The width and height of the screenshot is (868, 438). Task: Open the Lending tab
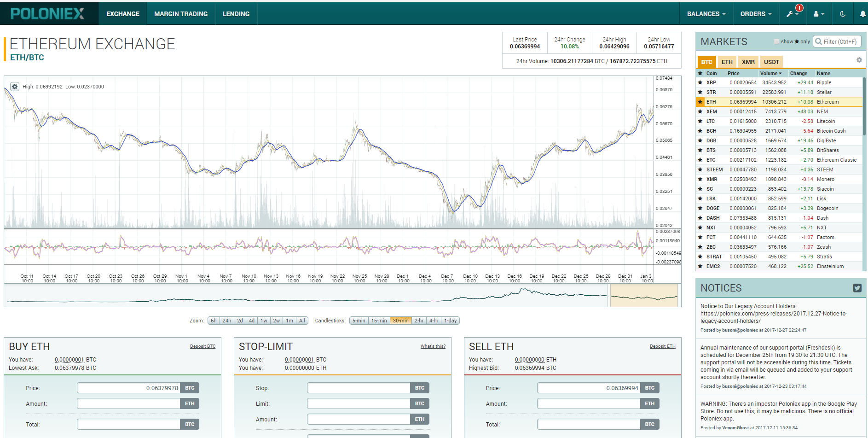pos(236,14)
